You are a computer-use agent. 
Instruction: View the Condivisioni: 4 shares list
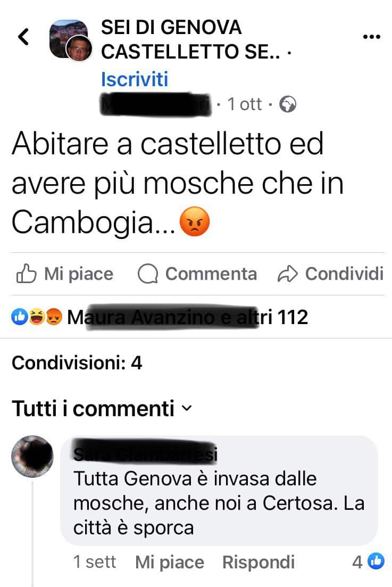[77, 363]
